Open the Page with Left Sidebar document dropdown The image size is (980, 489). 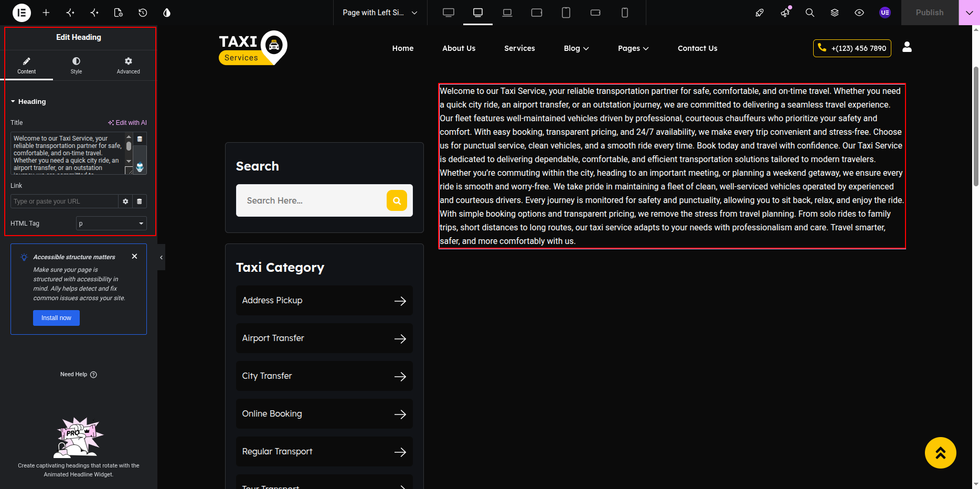point(380,13)
